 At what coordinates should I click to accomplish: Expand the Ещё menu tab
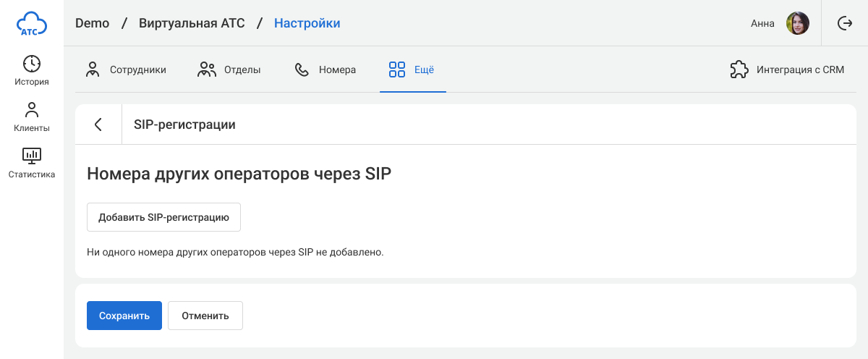[x=412, y=69]
